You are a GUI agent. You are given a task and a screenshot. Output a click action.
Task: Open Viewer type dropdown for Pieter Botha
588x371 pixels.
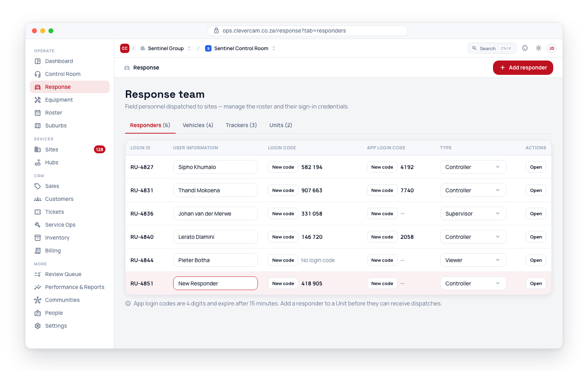click(x=473, y=260)
